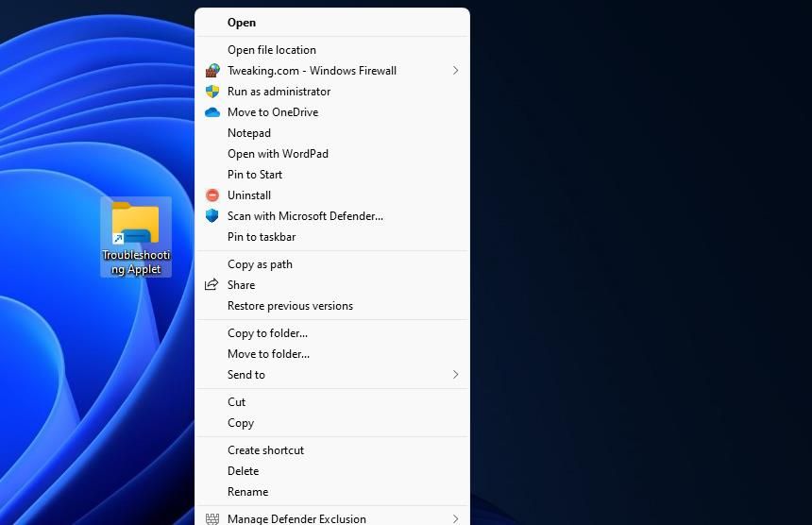Select Open file location

coord(332,50)
